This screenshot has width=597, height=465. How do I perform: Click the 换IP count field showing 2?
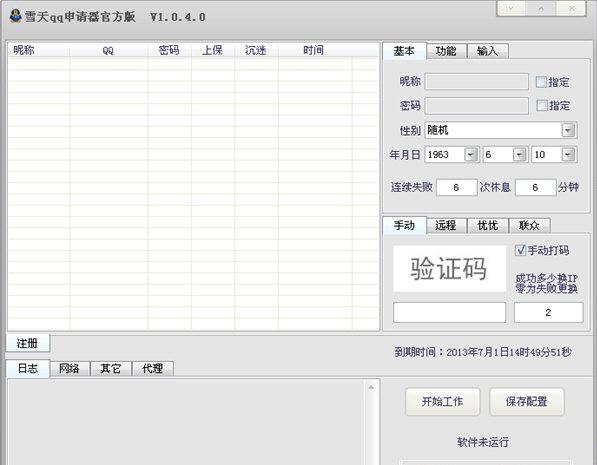(548, 313)
